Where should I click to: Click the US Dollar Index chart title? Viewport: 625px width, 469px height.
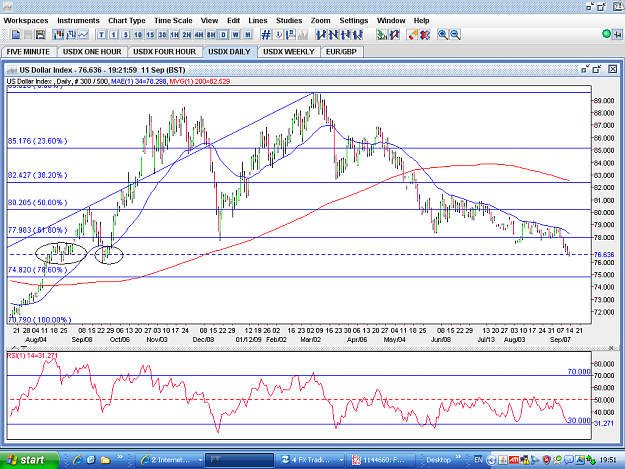click(102, 70)
